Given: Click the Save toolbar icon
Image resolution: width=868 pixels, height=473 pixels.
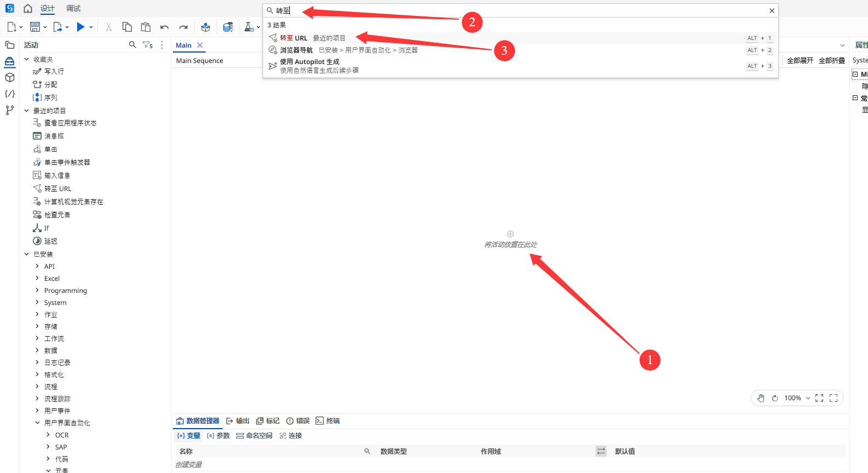Looking at the screenshot, I should (x=35, y=27).
